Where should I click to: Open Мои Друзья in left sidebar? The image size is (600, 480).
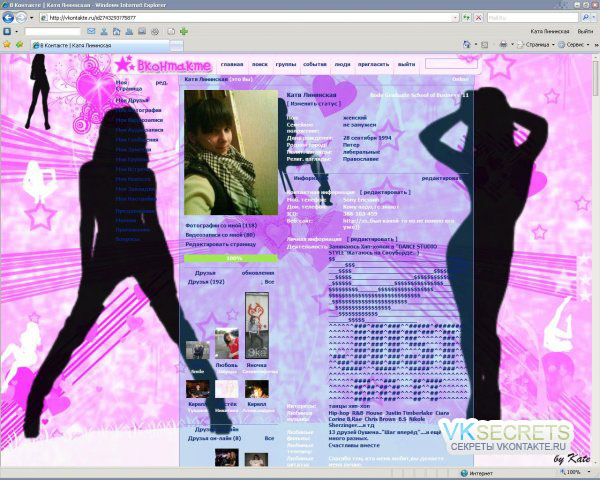click(x=132, y=100)
